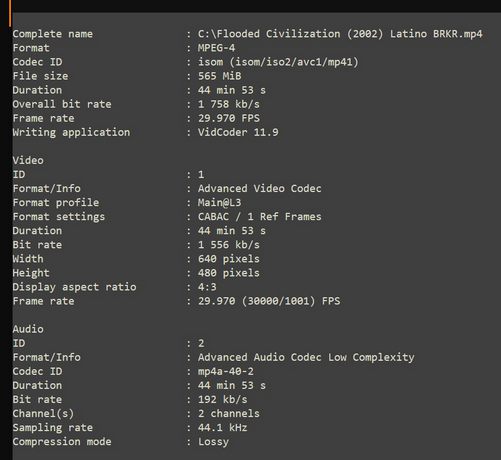The image size is (501, 460).
Task: Click the CABAC / 1 Ref Frames setting
Action: 260,217
